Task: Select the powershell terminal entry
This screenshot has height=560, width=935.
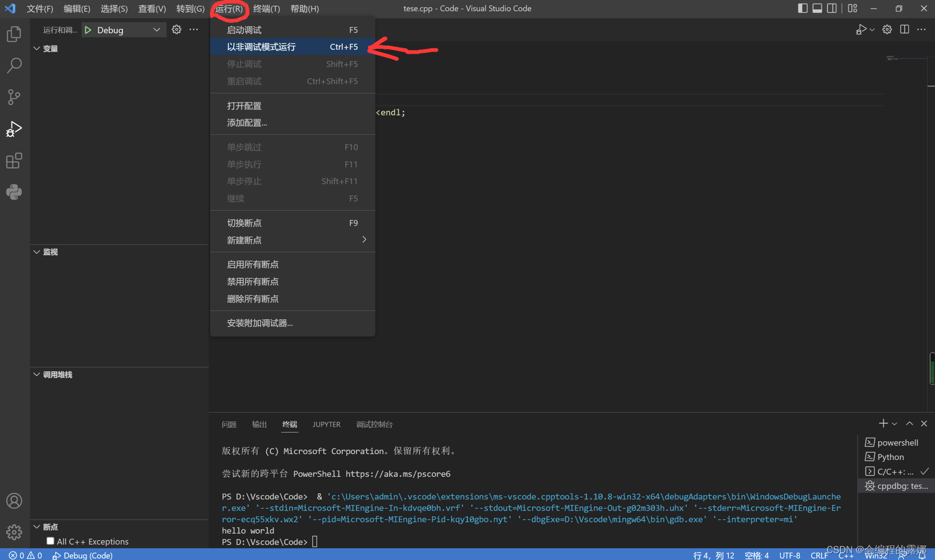Action: 896,442
